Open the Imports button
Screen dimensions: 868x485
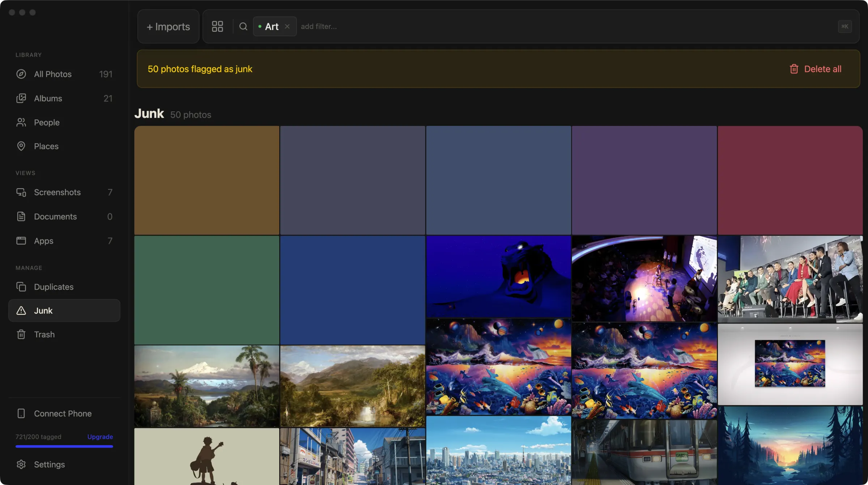click(x=168, y=26)
